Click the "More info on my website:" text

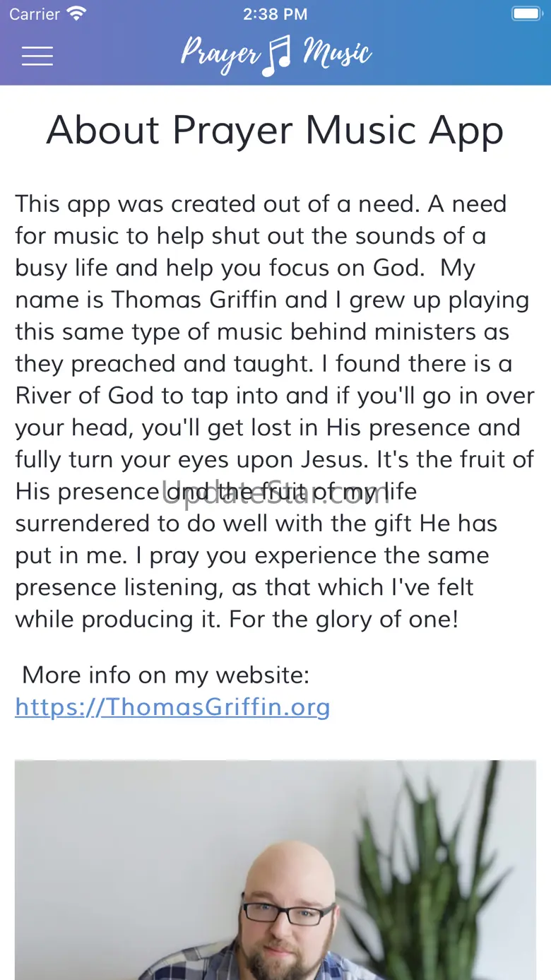tap(166, 675)
